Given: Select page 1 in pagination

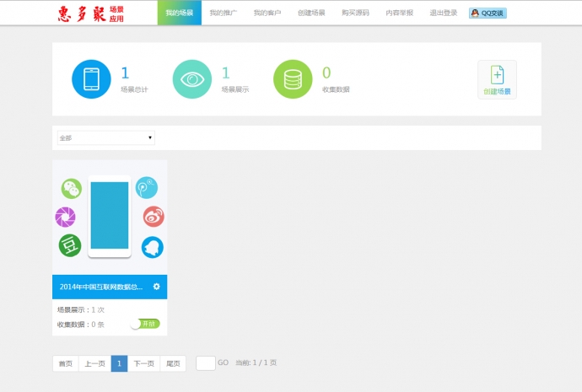Looking at the screenshot, I should (x=119, y=363).
